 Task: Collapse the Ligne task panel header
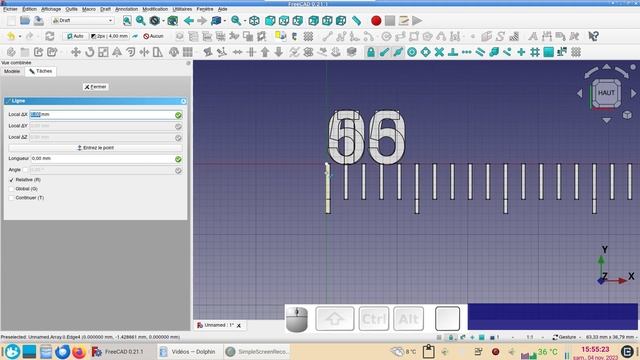point(183,101)
